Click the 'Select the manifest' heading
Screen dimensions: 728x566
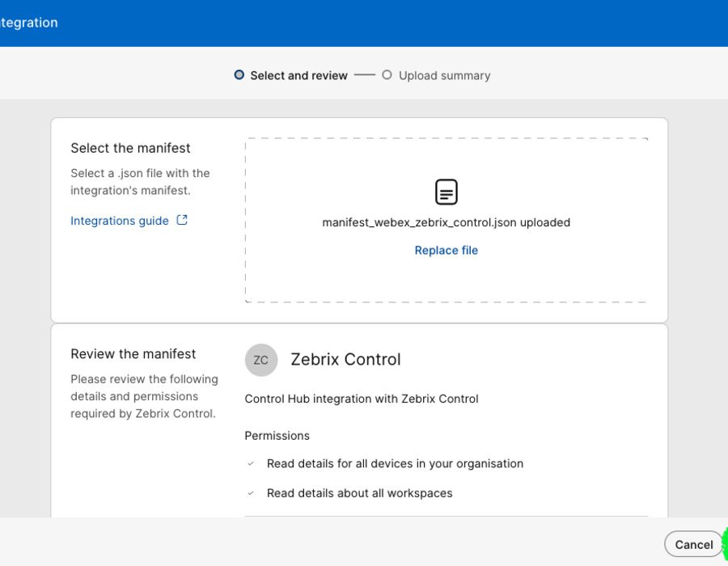130,148
